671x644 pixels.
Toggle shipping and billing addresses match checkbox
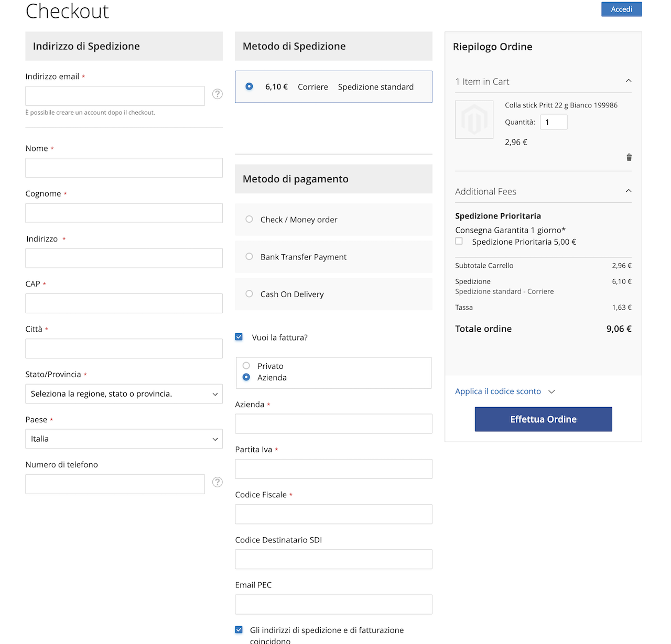coord(239,630)
